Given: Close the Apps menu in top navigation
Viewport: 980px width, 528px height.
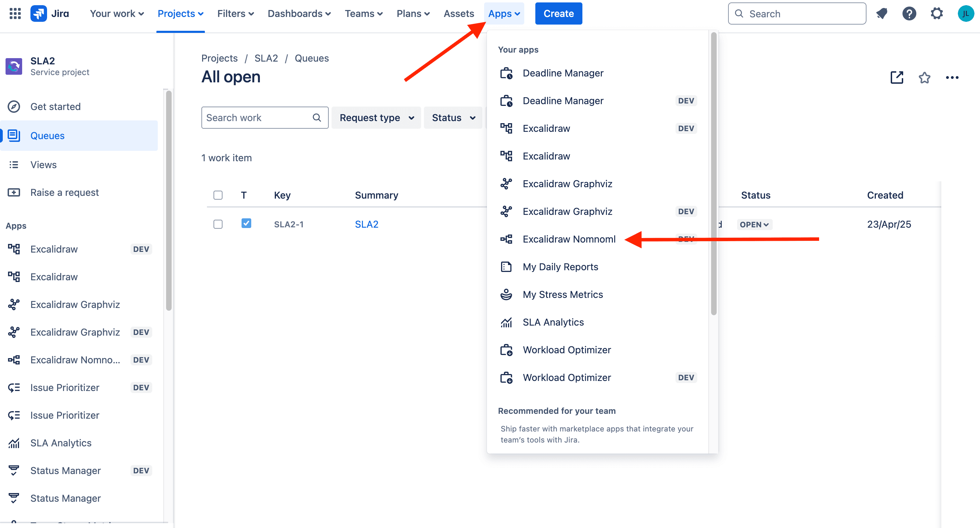Looking at the screenshot, I should tap(504, 14).
